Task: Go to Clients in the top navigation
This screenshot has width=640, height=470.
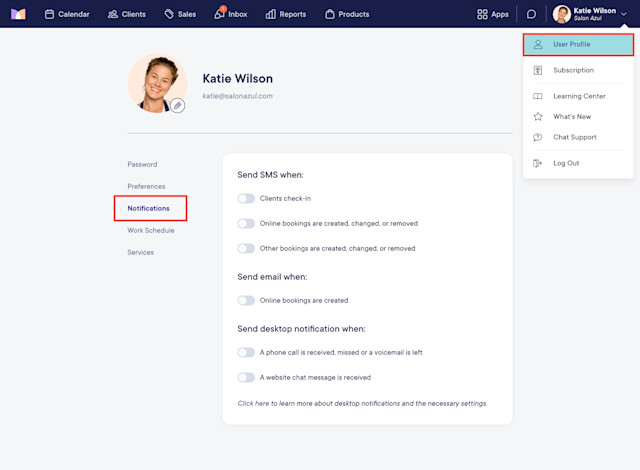Action: point(127,14)
